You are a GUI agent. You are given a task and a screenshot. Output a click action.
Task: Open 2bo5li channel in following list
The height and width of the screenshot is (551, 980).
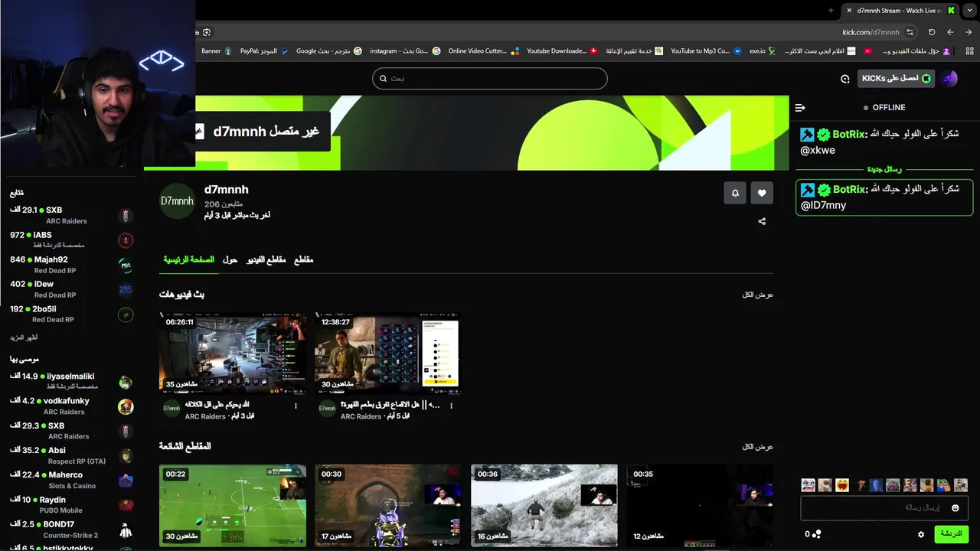pos(72,314)
